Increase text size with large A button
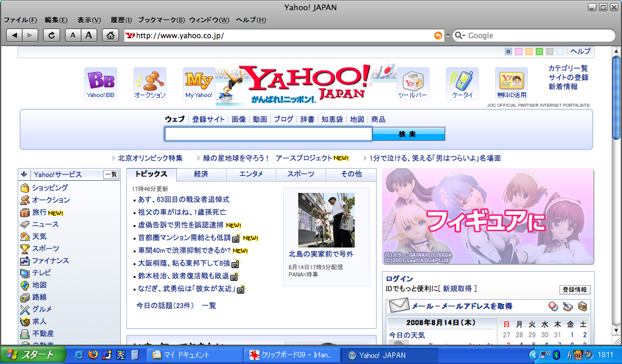Screen dimensions: 622x364 click(89, 35)
